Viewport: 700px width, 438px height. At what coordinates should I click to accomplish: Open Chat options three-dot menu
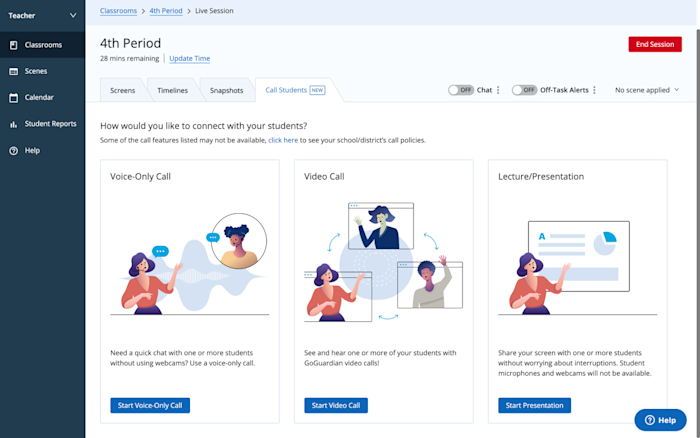pyautogui.click(x=498, y=90)
